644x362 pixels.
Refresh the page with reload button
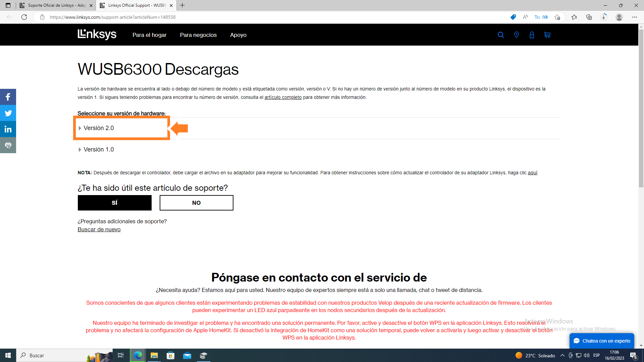tap(24, 17)
